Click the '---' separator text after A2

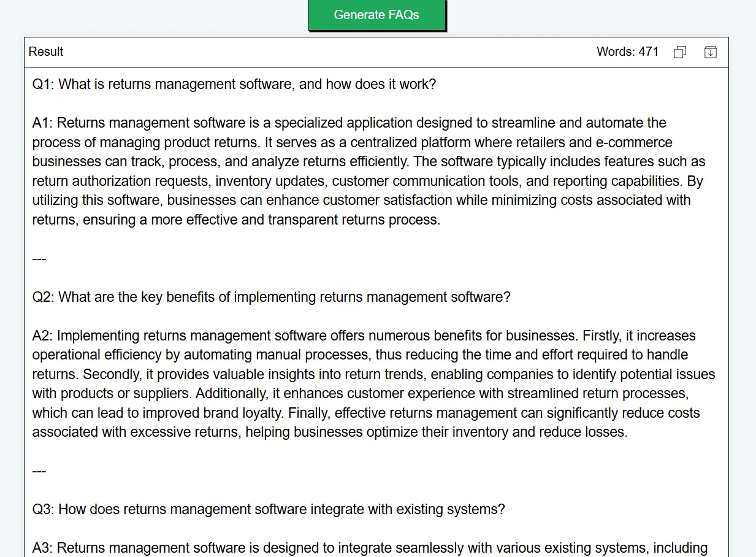pyautogui.click(x=39, y=471)
